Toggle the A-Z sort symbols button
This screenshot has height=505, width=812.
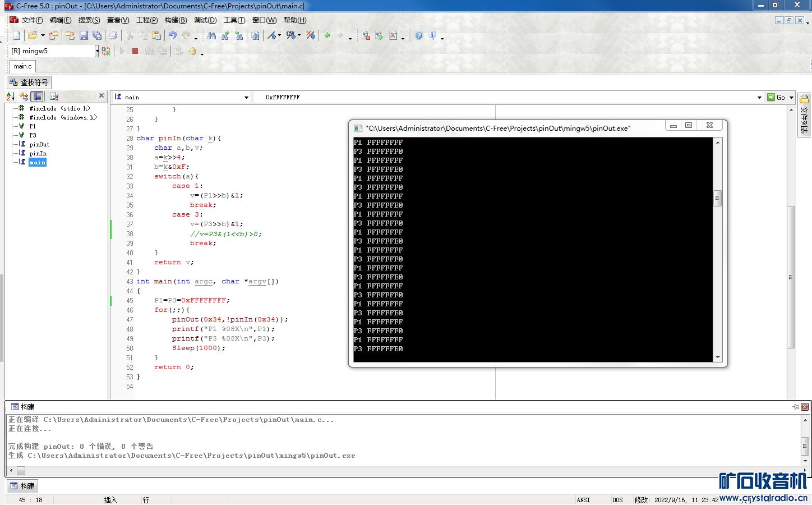tap(11, 97)
